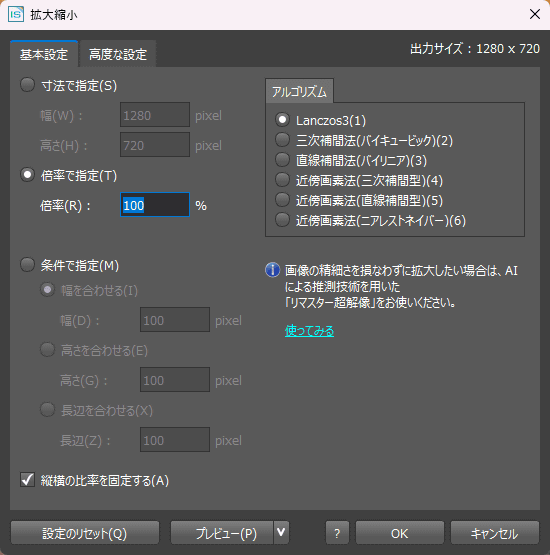
Task: Click the キャンセル button
Action: [494, 533]
